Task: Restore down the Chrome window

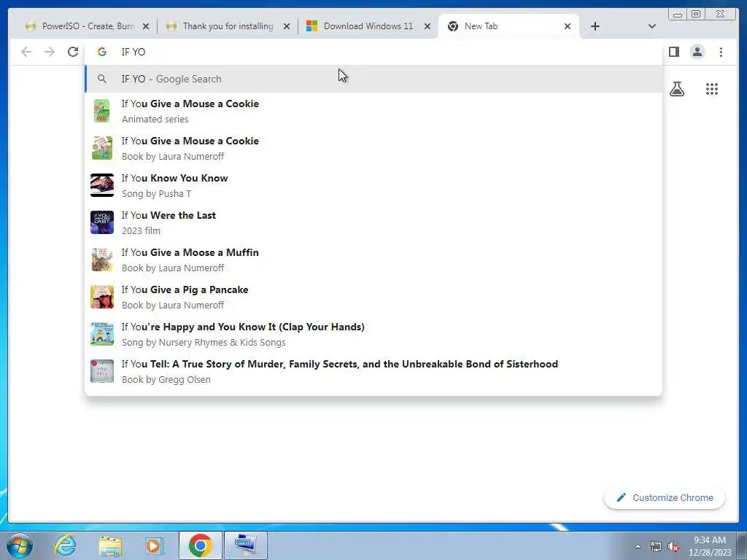Action: (696, 15)
